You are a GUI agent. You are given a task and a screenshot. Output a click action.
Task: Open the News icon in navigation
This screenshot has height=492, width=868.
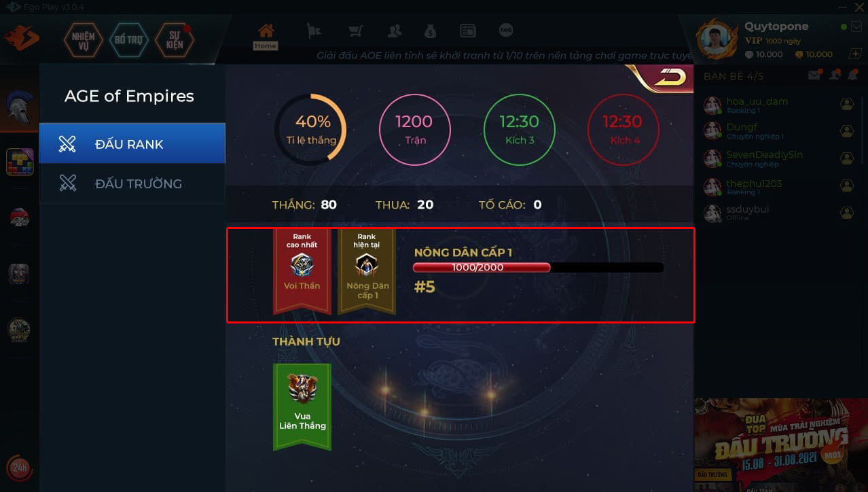point(467,31)
